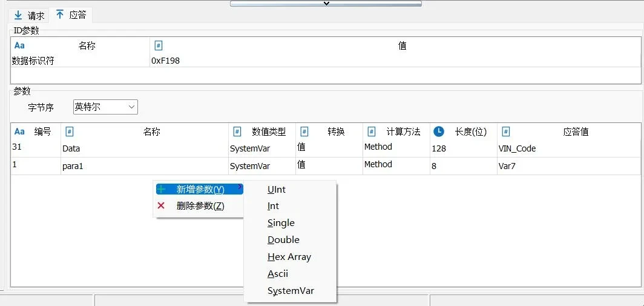Click the 数据标识符 name cell
This screenshot has width=644, height=306.
tap(80, 61)
